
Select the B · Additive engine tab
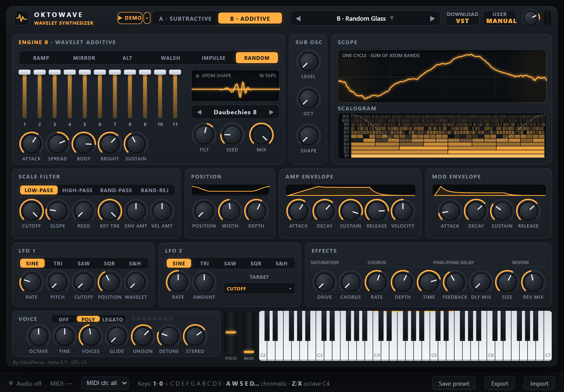[250, 18]
